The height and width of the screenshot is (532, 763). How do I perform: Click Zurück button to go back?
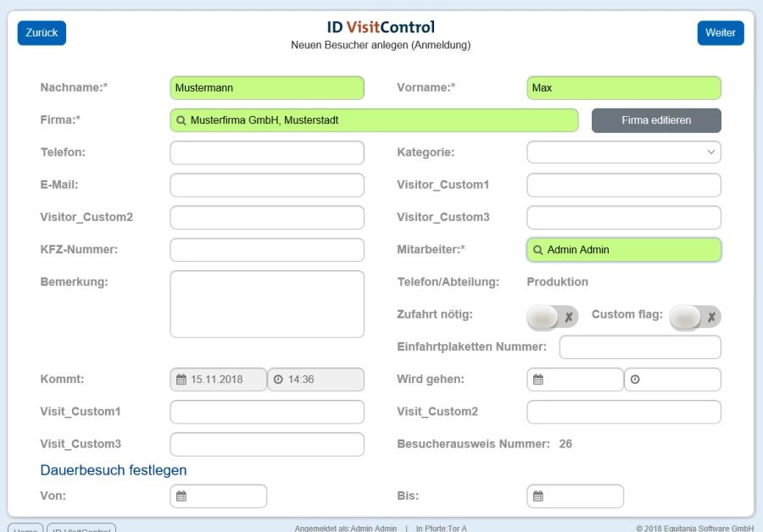[42, 33]
